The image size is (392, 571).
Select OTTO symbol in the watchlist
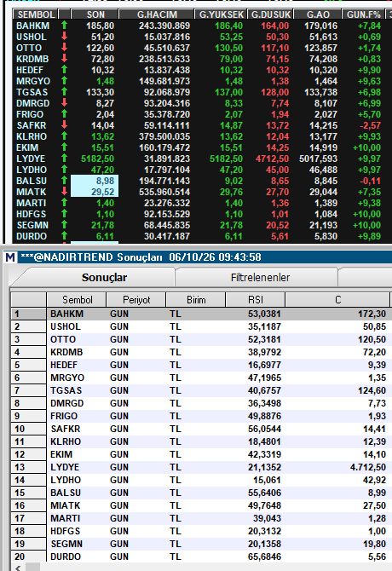tap(29, 48)
